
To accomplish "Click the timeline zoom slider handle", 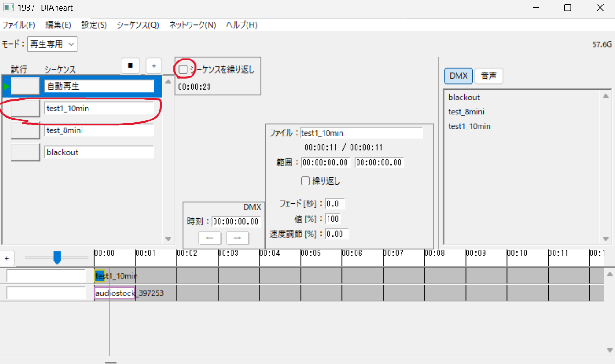I will pos(57,257).
